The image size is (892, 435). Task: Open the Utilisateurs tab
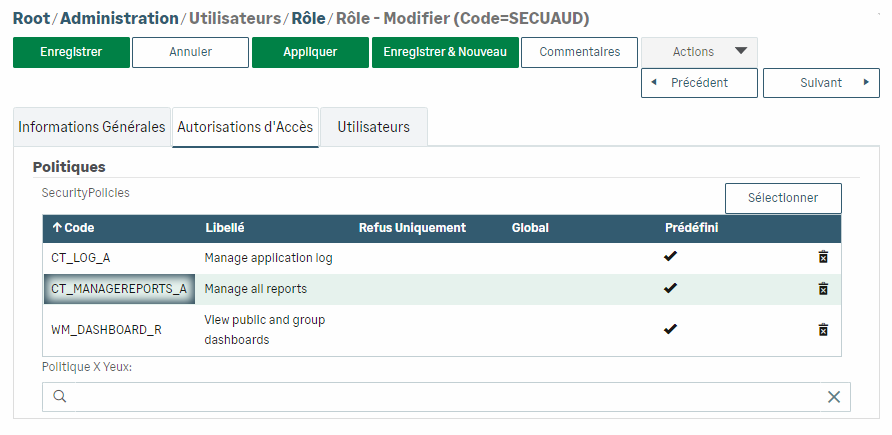pyautogui.click(x=373, y=128)
